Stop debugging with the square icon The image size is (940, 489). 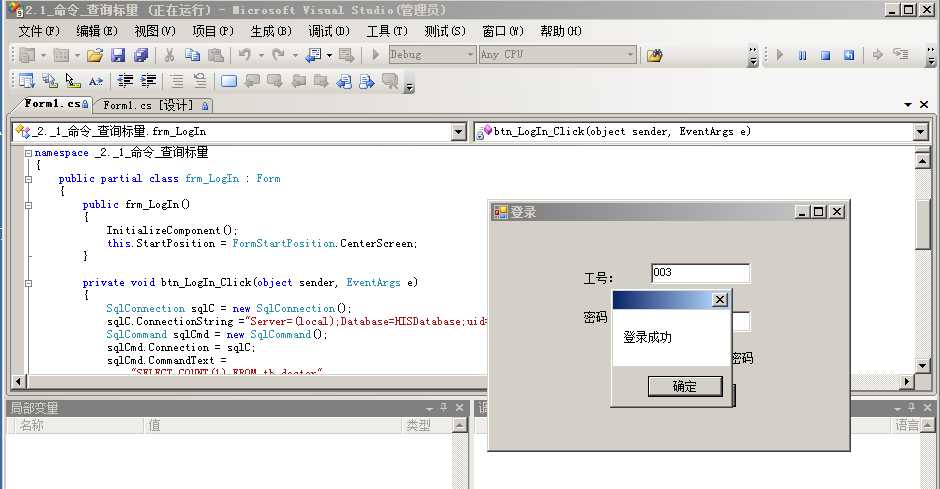point(825,55)
